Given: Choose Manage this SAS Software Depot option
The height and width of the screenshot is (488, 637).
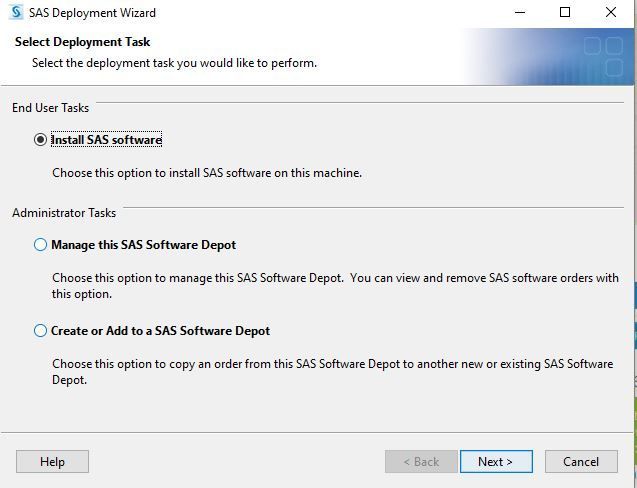Looking at the screenshot, I should 40,245.
